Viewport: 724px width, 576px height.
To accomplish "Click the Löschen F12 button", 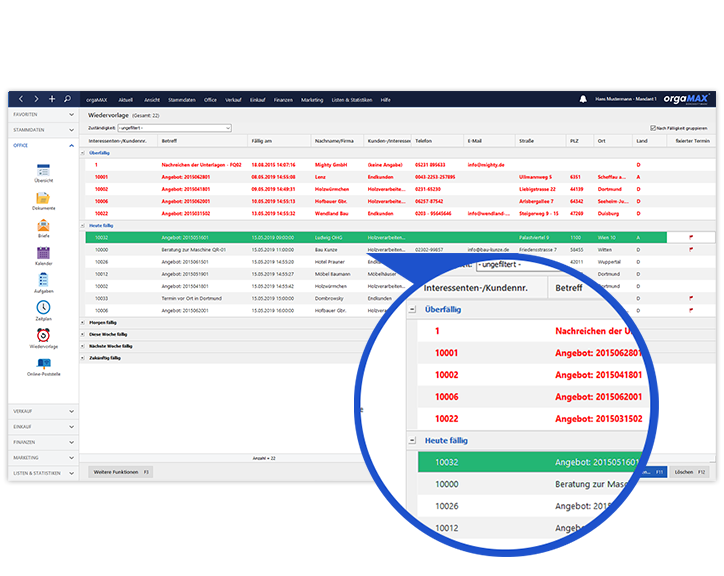I will tap(690, 472).
